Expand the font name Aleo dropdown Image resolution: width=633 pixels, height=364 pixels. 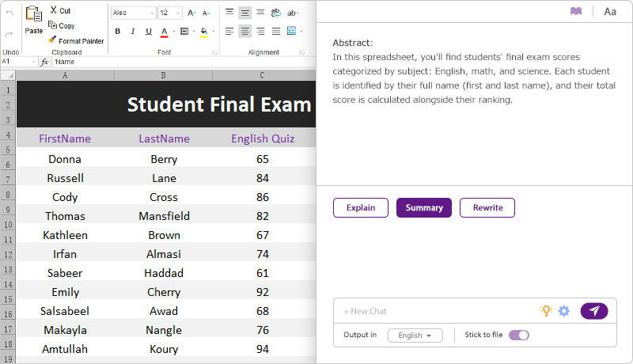coord(150,13)
